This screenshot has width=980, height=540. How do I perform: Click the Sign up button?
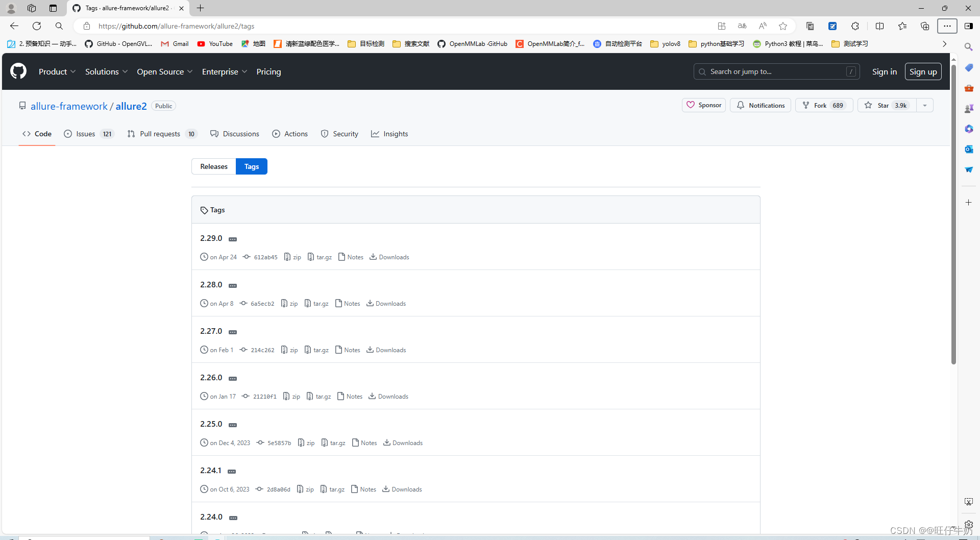coord(923,71)
